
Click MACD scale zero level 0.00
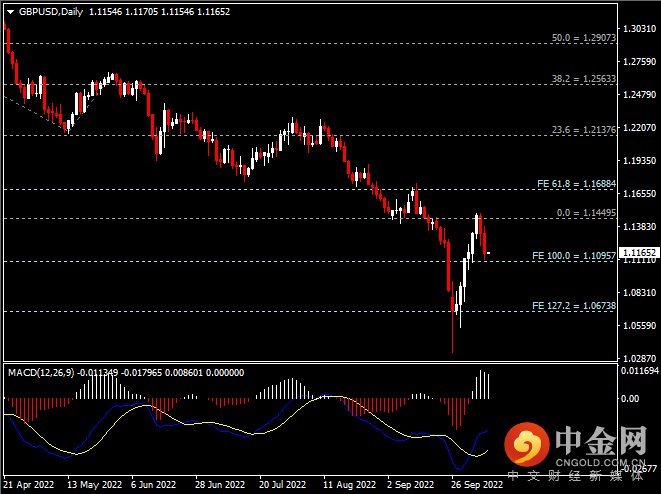[x=630, y=398]
